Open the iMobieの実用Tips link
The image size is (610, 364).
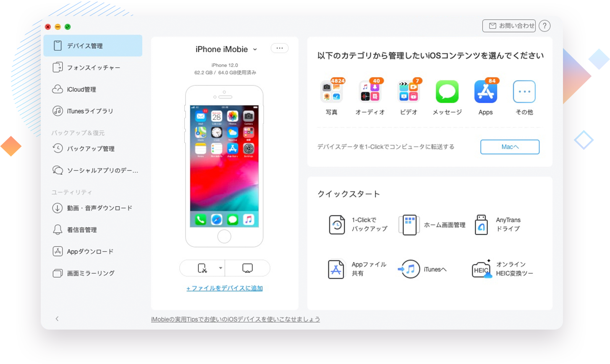(236, 319)
